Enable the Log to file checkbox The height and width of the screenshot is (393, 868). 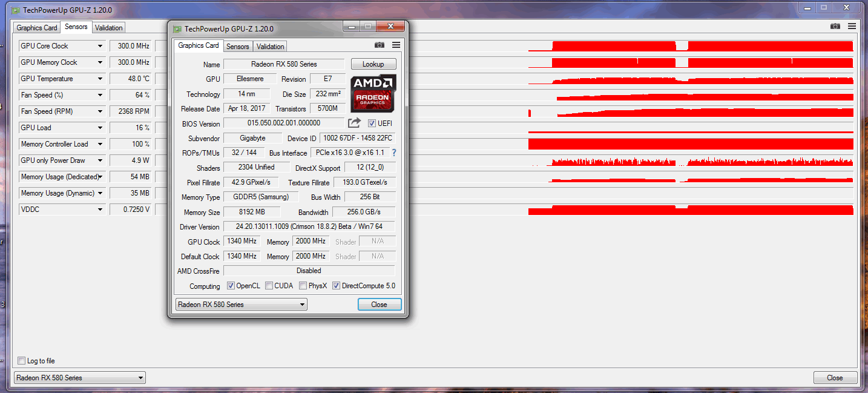coord(22,360)
